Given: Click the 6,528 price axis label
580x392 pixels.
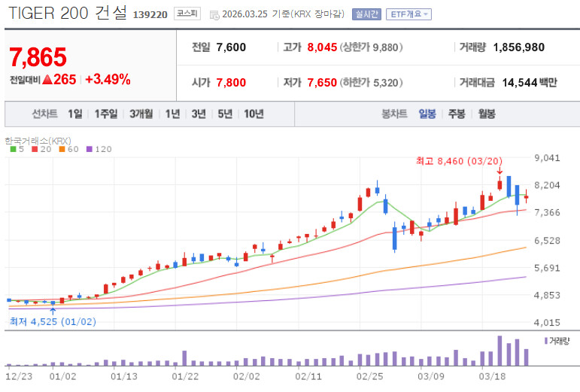Looking at the screenshot, I should coord(547,240).
